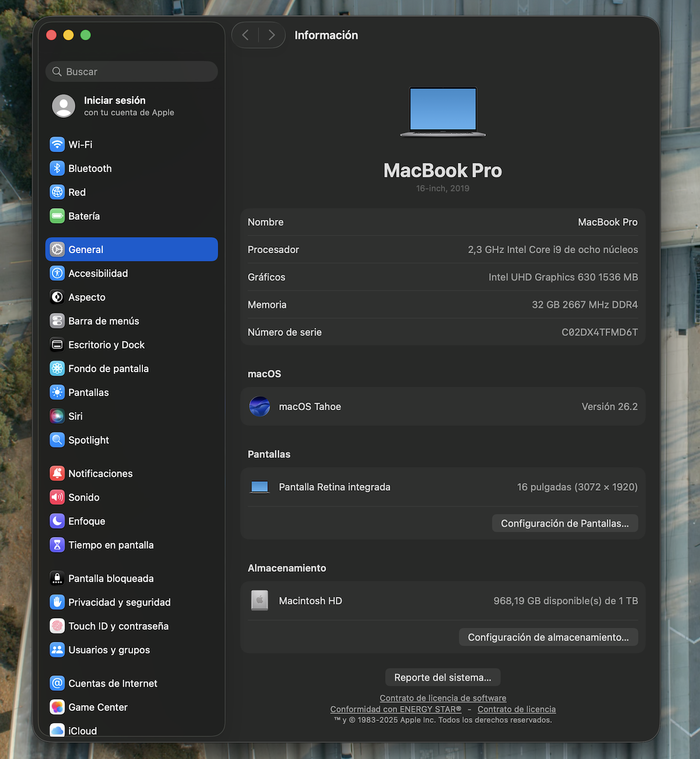Click the Bluetooth icon in sidebar
The height and width of the screenshot is (759, 700).
click(57, 168)
